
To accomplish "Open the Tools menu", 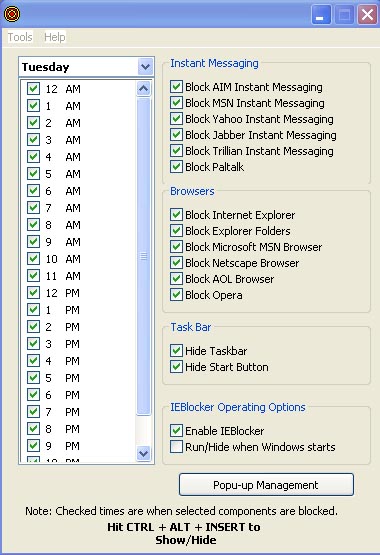I will coord(20,37).
